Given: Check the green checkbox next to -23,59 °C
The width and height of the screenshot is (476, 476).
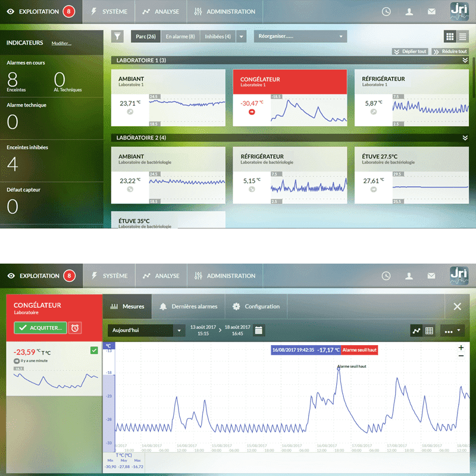Looking at the screenshot, I should point(93,350).
